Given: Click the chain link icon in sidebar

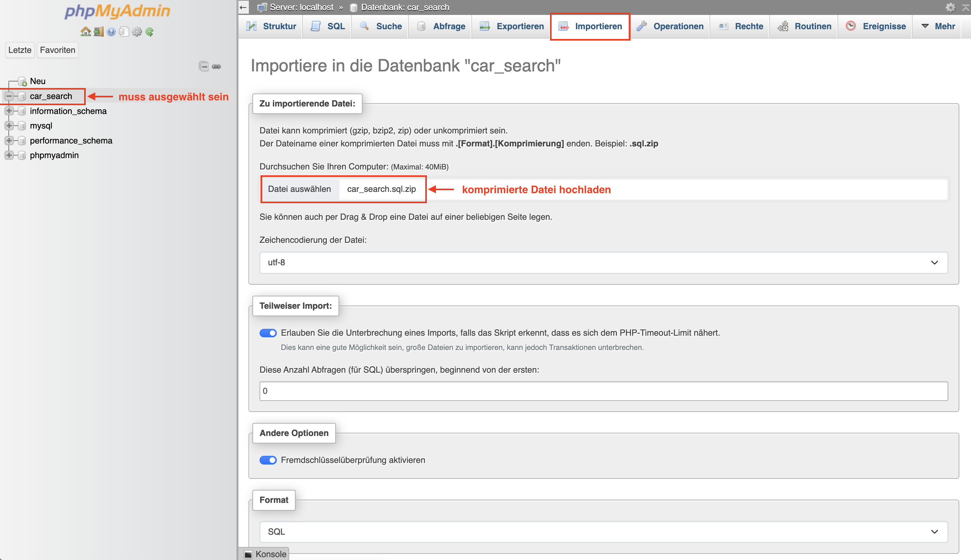Looking at the screenshot, I should point(217,67).
